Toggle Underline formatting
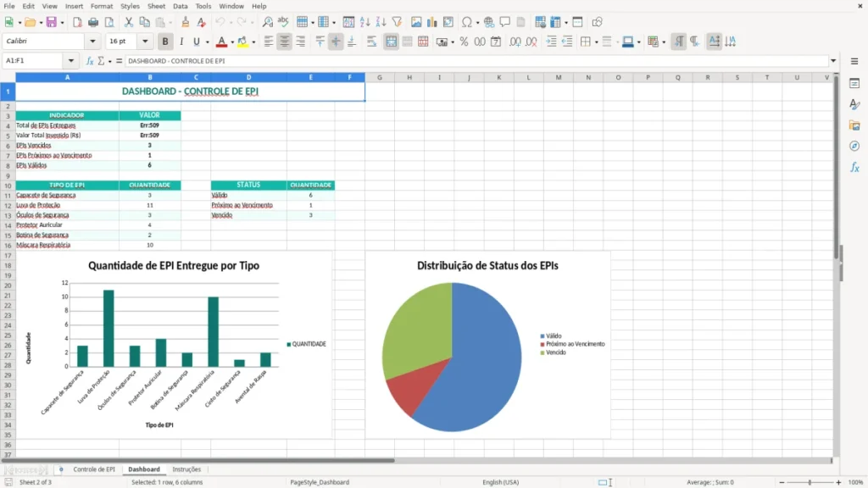 coord(196,42)
